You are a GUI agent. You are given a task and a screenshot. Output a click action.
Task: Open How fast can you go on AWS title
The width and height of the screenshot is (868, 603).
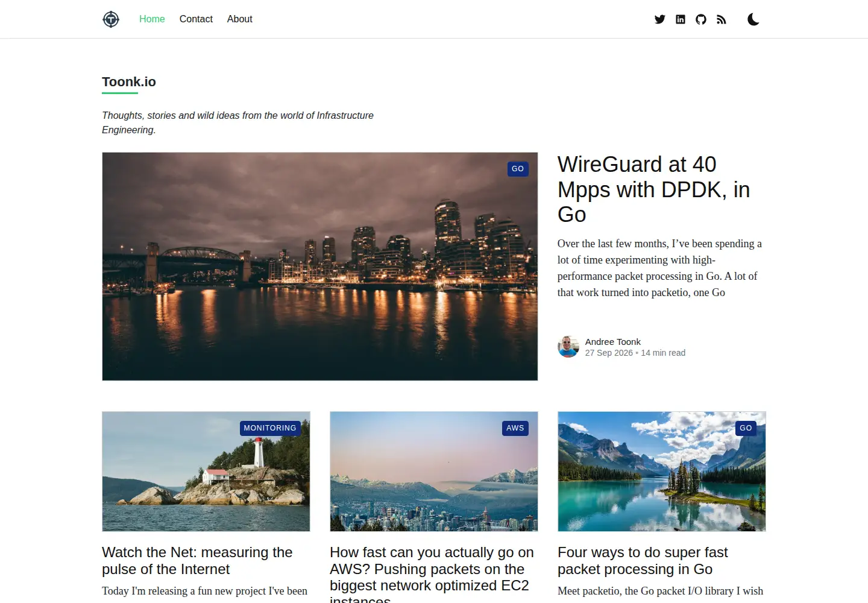click(x=432, y=573)
